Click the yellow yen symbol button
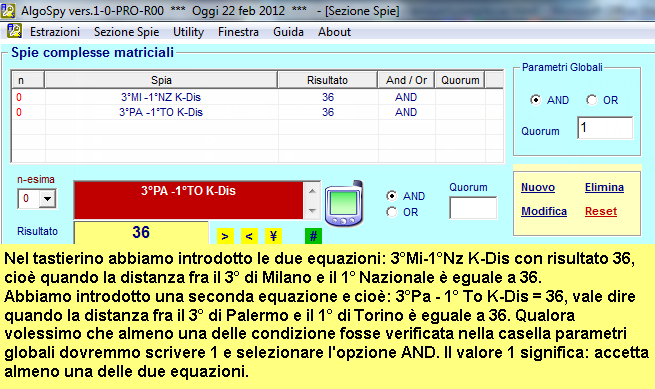The height and width of the screenshot is (389, 655). tap(273, 236)
